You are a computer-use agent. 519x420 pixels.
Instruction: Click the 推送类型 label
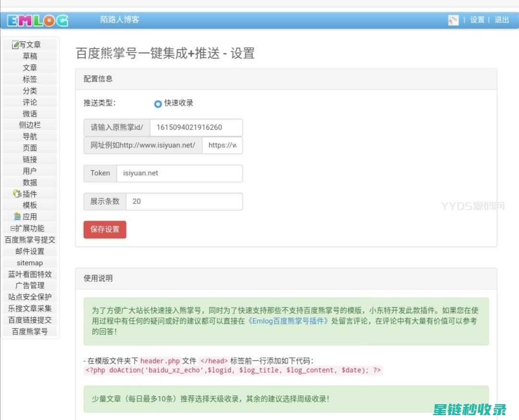99,103
